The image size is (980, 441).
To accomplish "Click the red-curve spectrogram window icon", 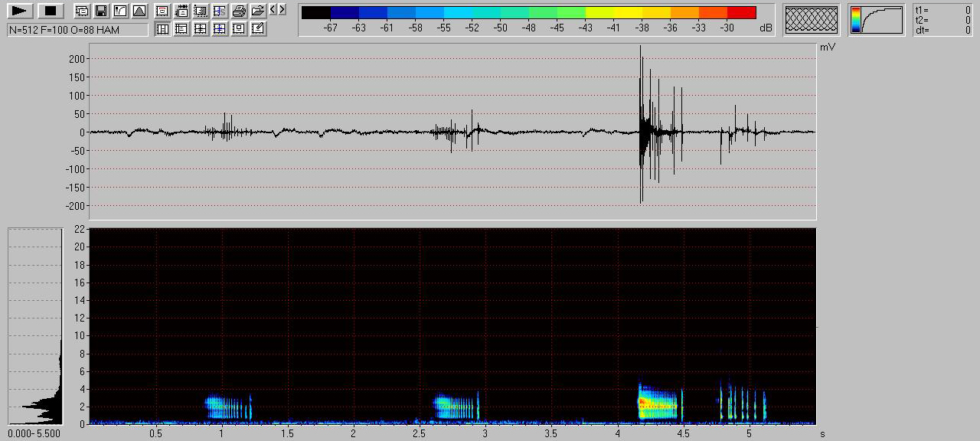I will tap(162, 11).
